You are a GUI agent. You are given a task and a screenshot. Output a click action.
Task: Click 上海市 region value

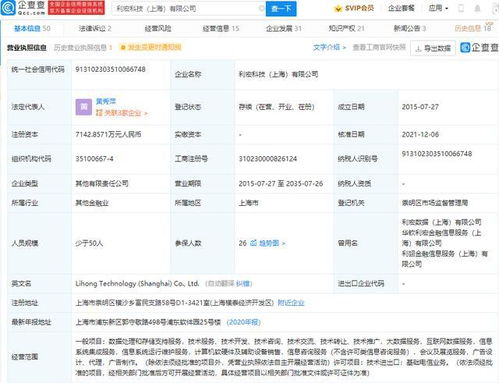[248, 203]
